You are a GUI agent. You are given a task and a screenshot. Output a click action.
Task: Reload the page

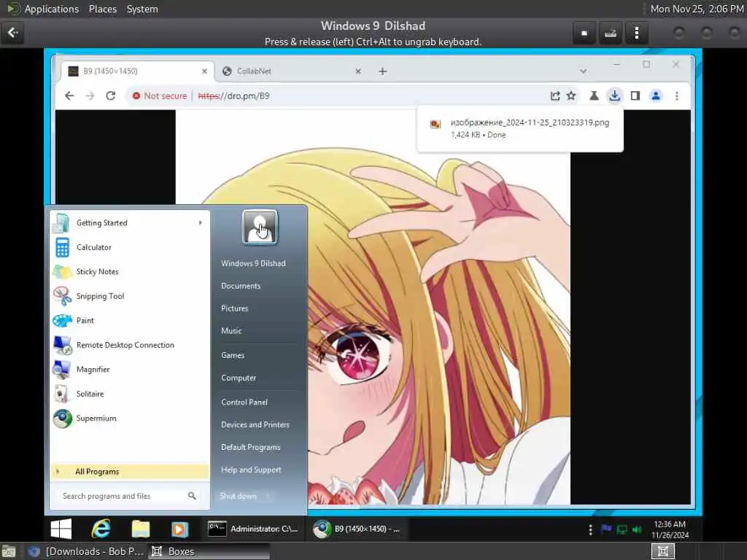click(111, 96)
